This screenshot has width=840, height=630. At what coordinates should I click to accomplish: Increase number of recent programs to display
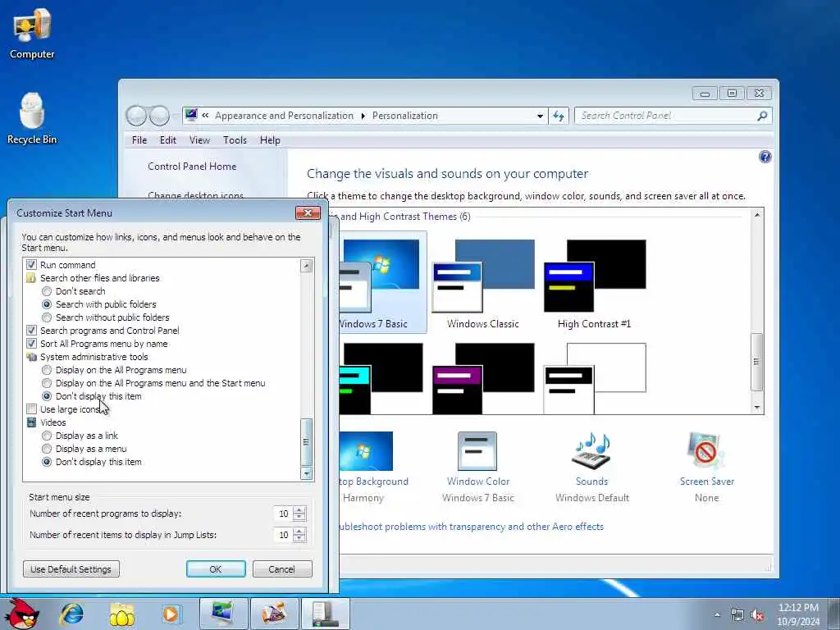point(299,510)
